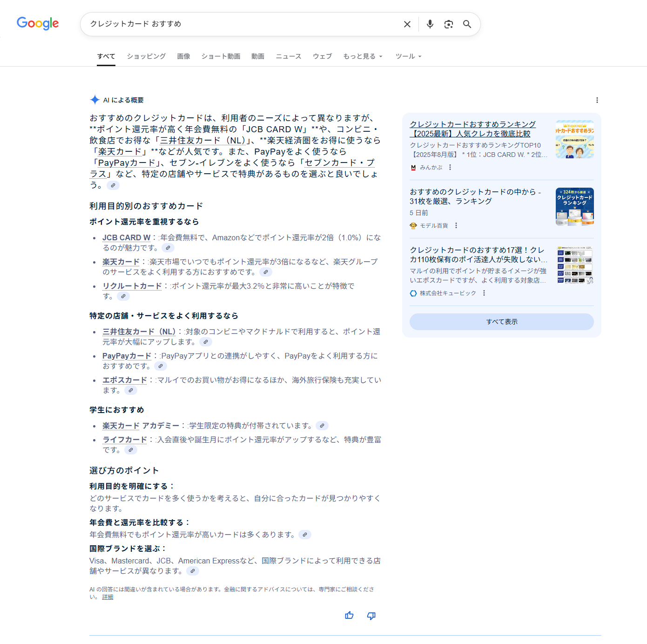Click the モデル百貨 site favicon
Screen dimensions: 647x644
pos(413,225)
